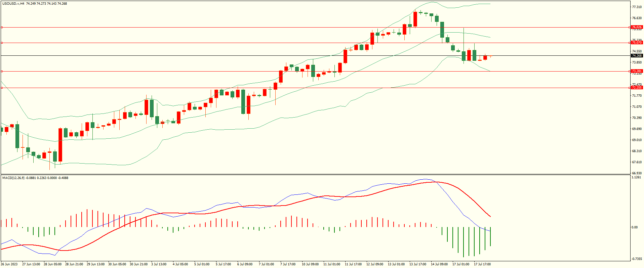Select the 72.255 horizontal line price tag

pyautogui.click(x=637, y=88)
